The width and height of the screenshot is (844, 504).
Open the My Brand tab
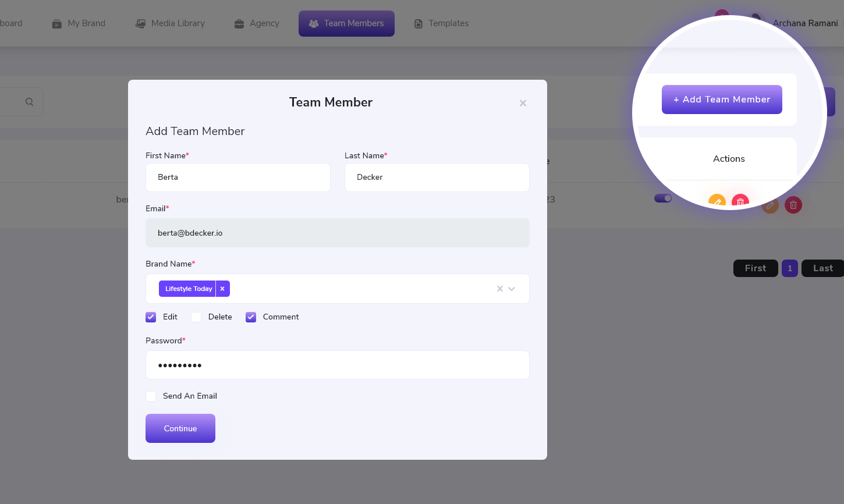[x=79, y=23]
